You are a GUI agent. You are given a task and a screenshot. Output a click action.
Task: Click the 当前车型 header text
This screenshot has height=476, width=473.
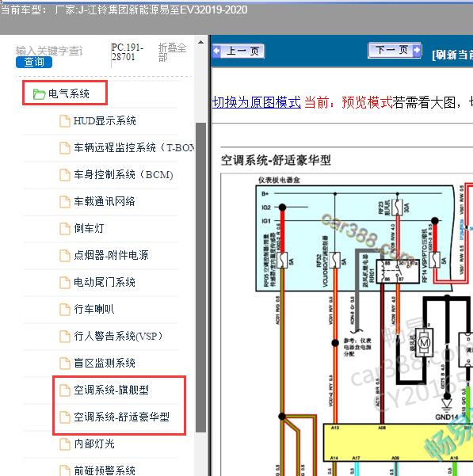point(124,10)
